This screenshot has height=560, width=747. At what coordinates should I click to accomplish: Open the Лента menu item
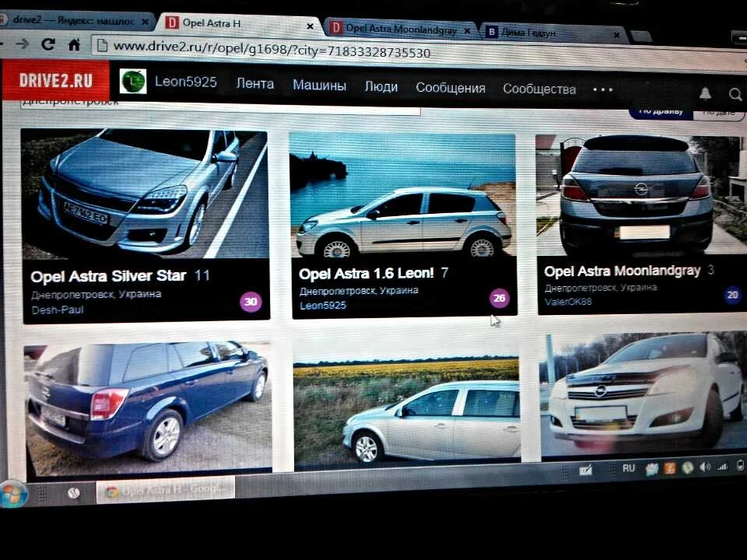(255, 84)
